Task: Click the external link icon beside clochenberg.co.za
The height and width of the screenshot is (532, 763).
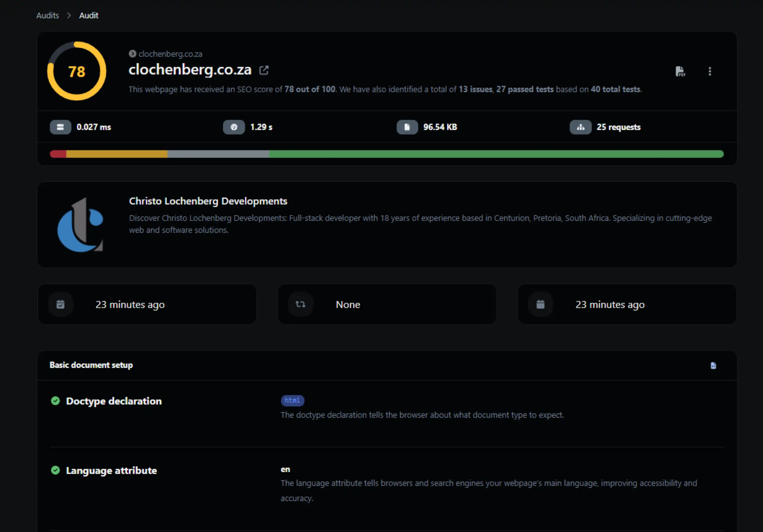Action: (x=264, y=70)
